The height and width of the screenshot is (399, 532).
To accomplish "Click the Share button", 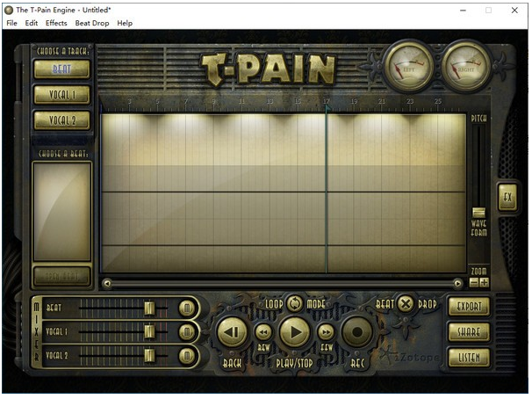I will [468, 332].
